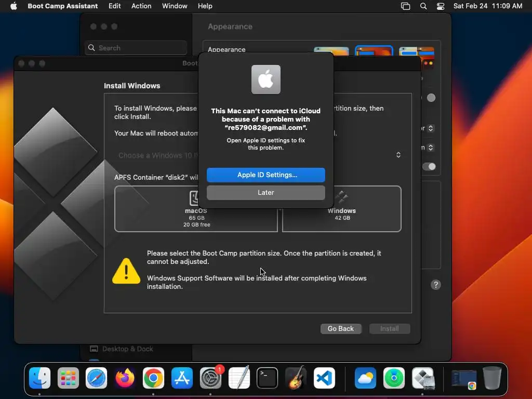Expand the Windows 10 ISO chooser
Screen dimensions: 532x399
pyautogui.click(x=398, y=155)
